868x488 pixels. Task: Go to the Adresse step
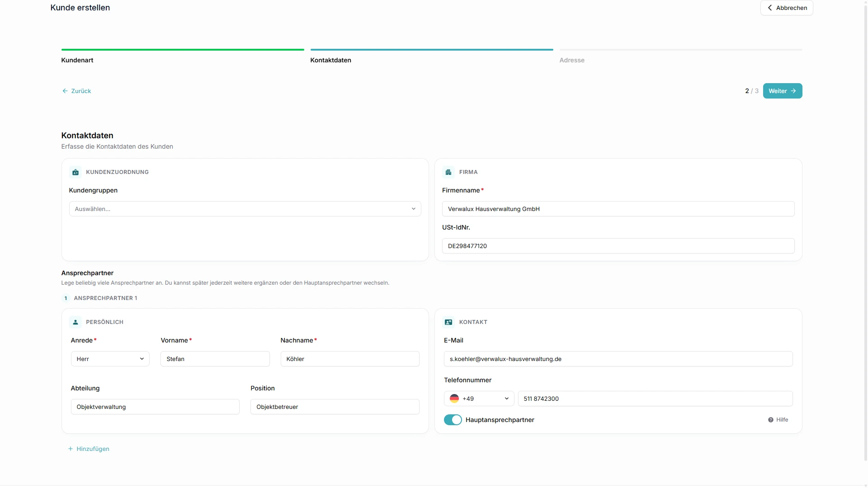click(x=572, y=60)
